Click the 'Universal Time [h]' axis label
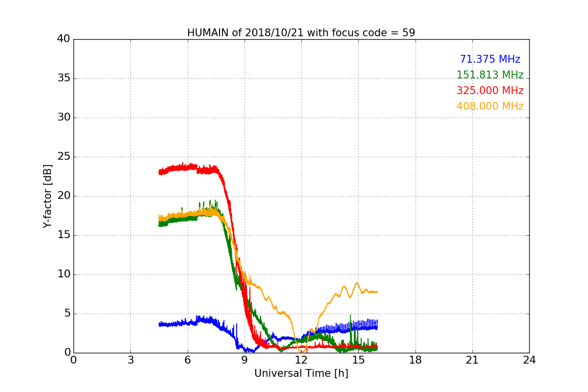This screenshot has height=392, width=588. [x=301, y=373]
